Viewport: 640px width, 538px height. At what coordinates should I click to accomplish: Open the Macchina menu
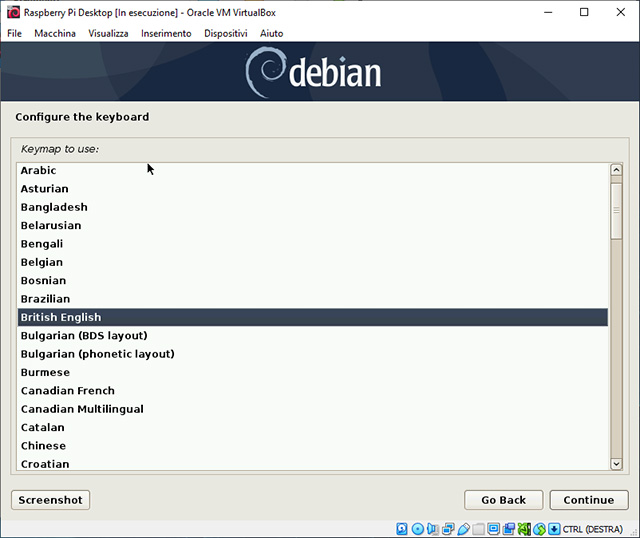tap(54, 33)
